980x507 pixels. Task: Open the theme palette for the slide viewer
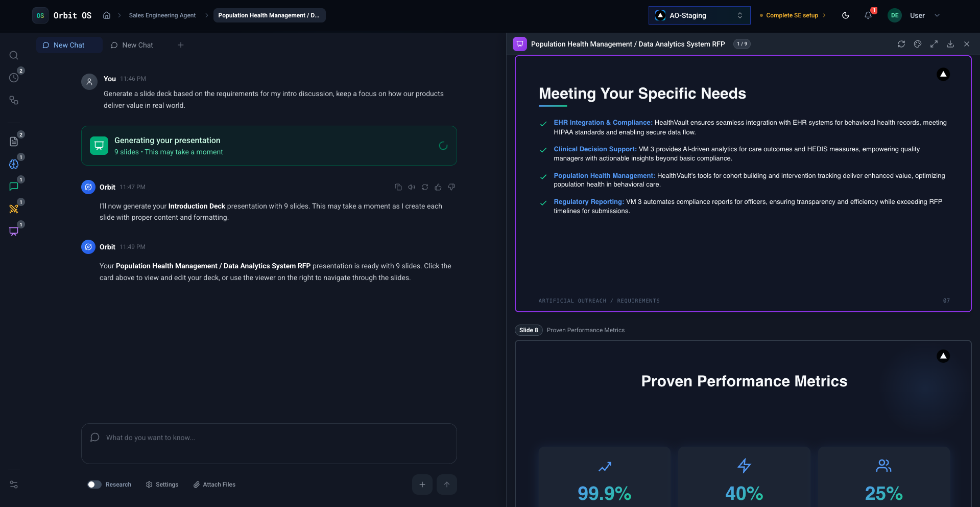pos(917,44)
